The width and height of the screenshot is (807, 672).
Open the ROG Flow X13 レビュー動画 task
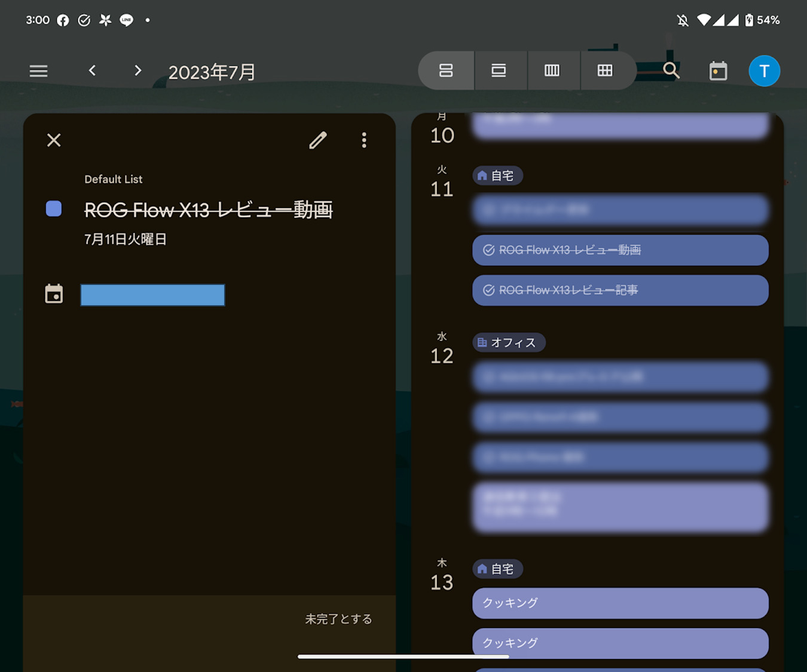tap(620, 250)
